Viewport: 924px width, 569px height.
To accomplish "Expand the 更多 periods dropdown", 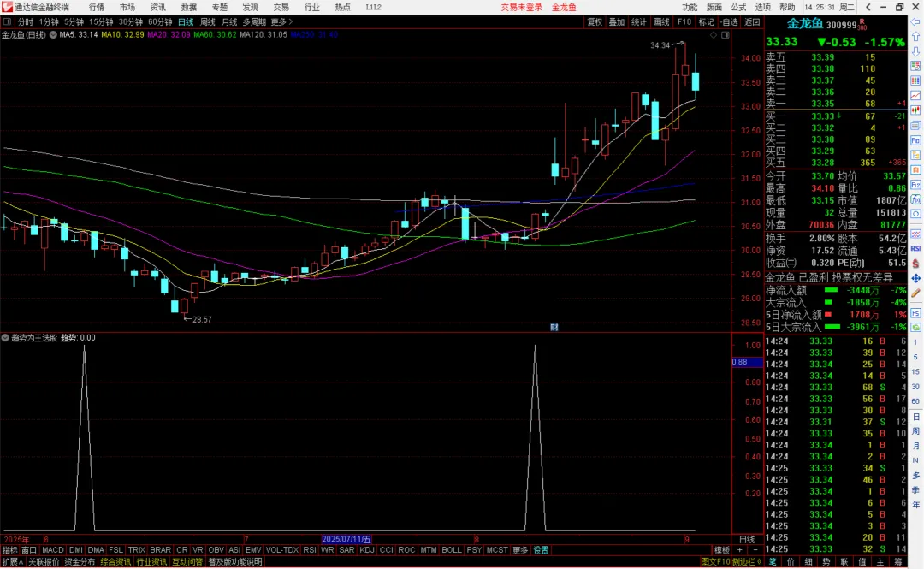I will (x=281, y=21).
